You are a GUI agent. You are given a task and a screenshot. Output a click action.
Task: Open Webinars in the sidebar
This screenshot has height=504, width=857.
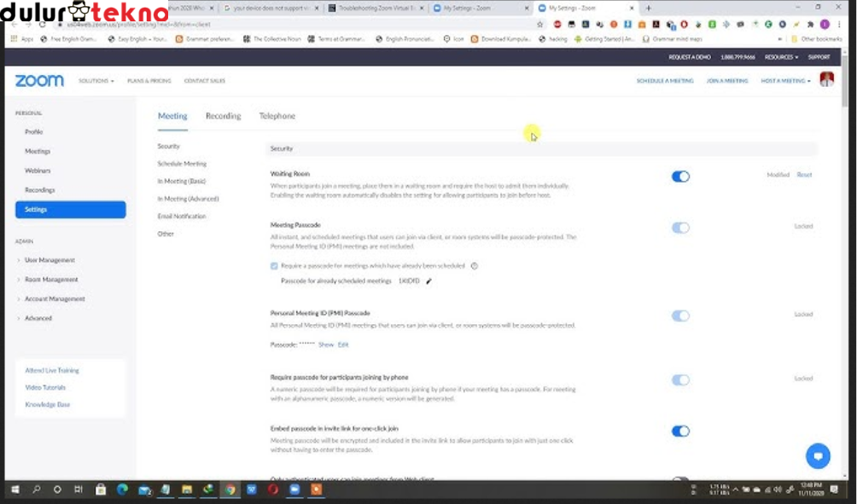point(38,171)
